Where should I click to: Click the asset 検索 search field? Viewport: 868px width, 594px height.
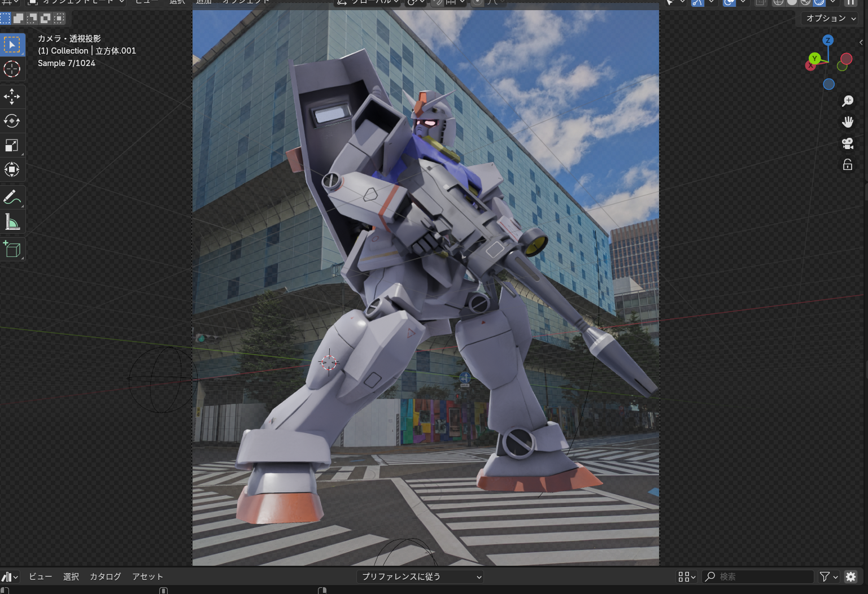click(757, 576)
